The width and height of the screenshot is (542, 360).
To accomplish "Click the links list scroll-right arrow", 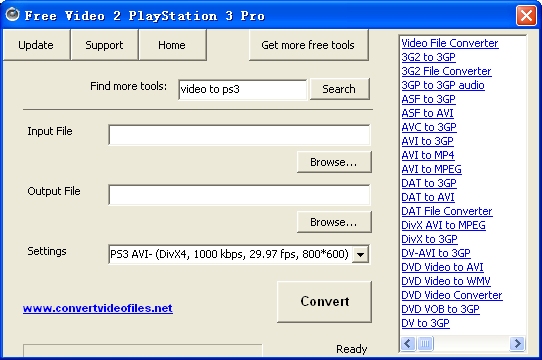I will tap(517, 344).
